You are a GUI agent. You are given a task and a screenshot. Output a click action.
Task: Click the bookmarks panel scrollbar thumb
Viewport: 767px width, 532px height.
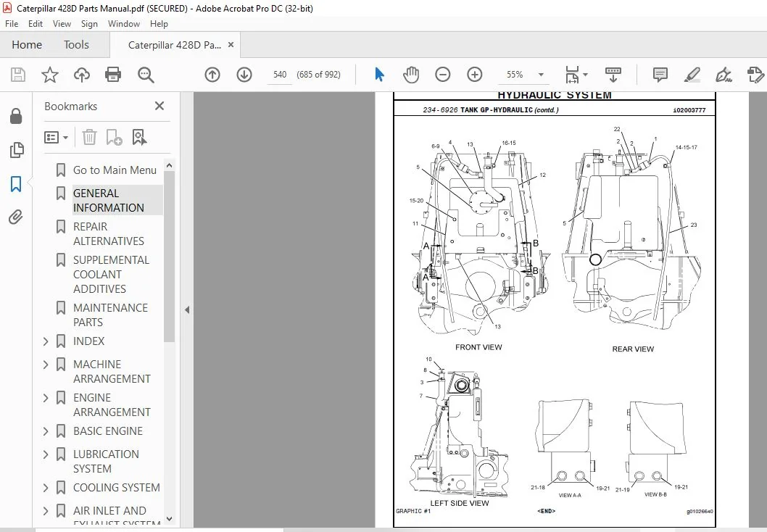tap(169, 257)
